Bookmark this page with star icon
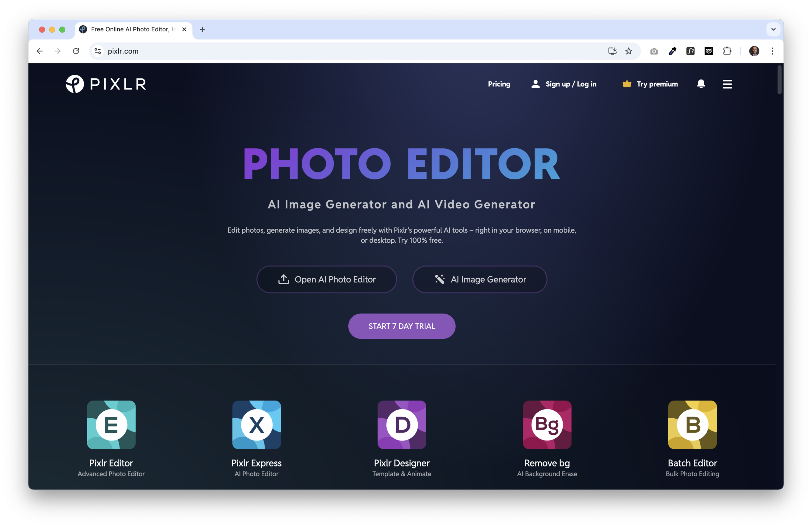The width and height of the screenshot is (812, 527). coord(629,51)
